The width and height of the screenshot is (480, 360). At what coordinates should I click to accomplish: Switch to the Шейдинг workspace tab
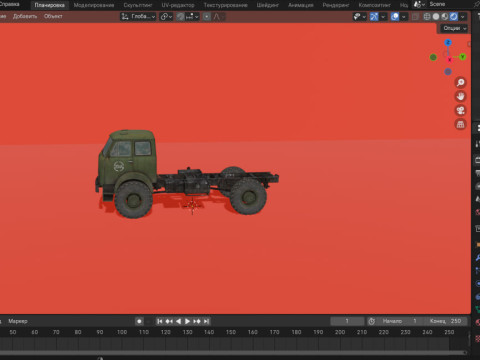(x=267, y=5)
